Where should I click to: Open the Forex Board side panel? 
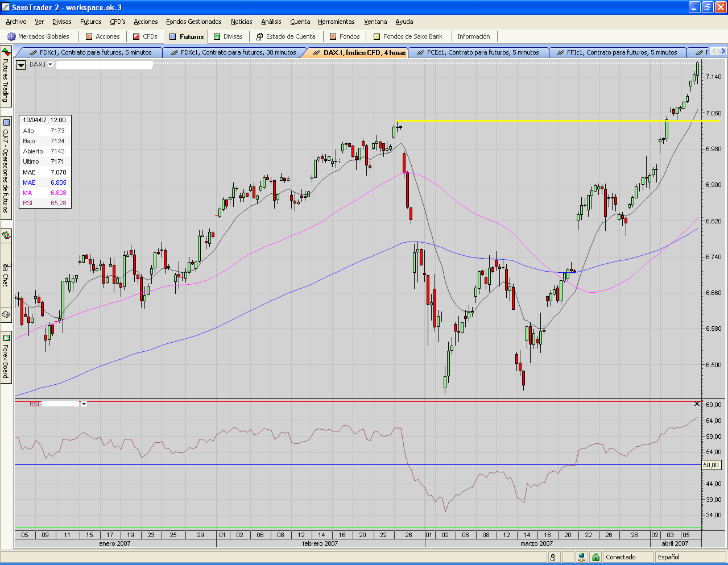coord(6,357)
